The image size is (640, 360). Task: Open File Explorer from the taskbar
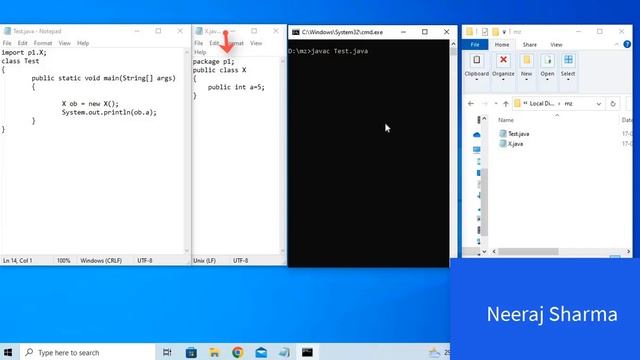click(214, 352)
